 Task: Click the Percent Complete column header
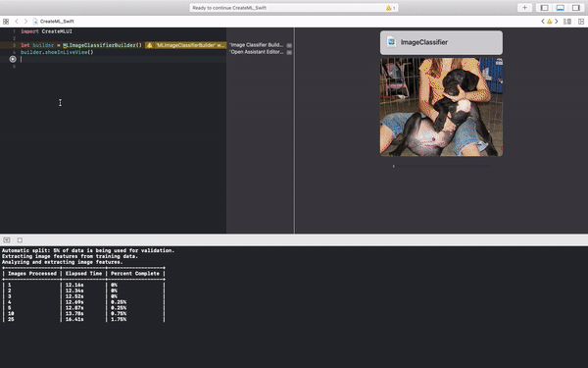pos(135,274)
